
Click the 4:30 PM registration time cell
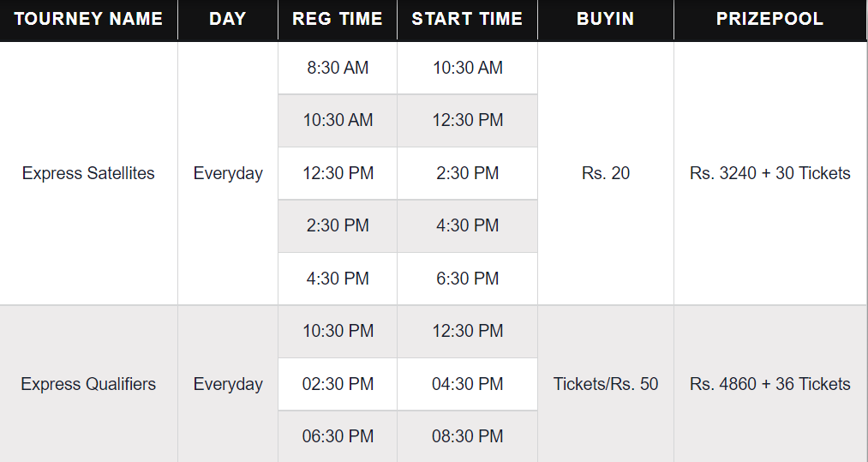337,279
